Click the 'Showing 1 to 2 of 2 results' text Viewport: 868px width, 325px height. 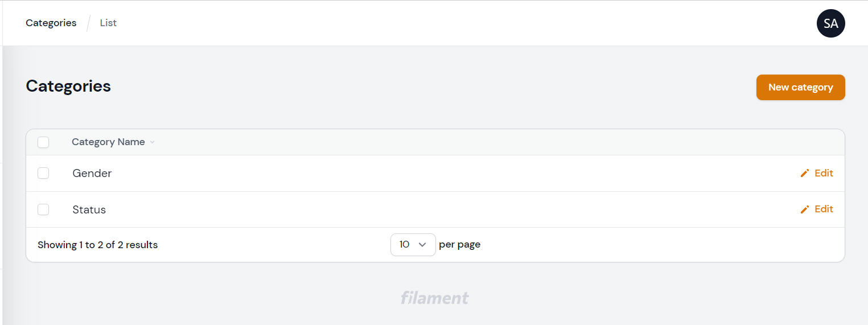tap(97, 245)
